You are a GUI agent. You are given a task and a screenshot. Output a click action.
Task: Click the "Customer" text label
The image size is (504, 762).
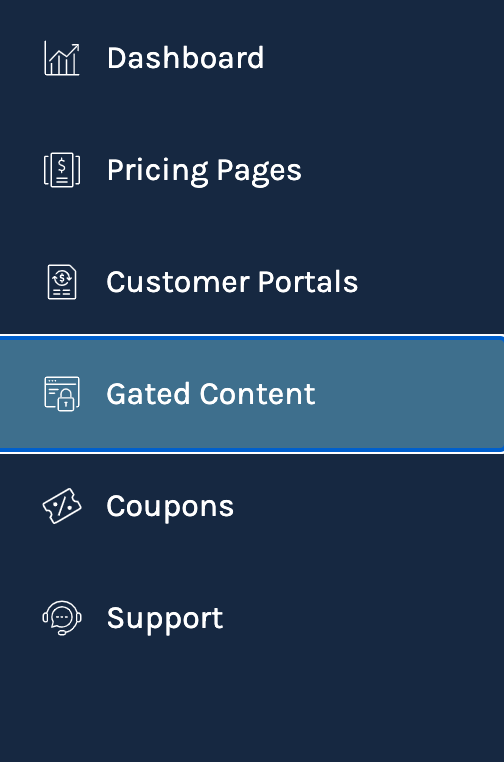click(178, 282)
